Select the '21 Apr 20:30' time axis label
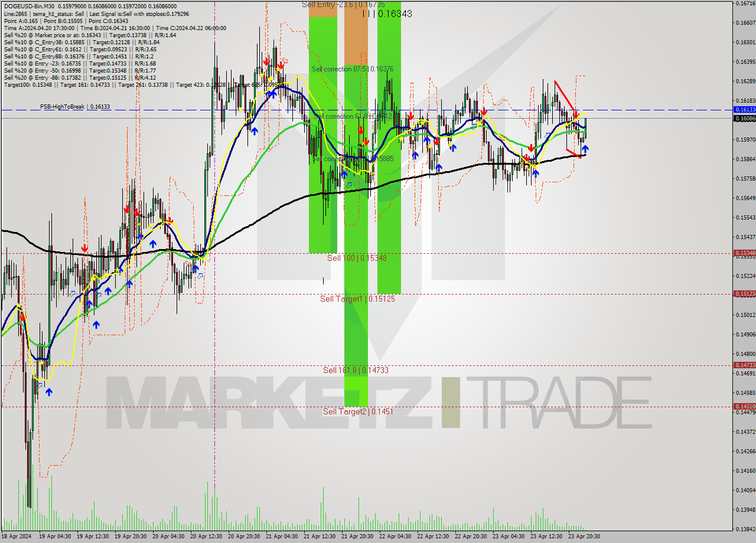 click(x=357, y=537)
